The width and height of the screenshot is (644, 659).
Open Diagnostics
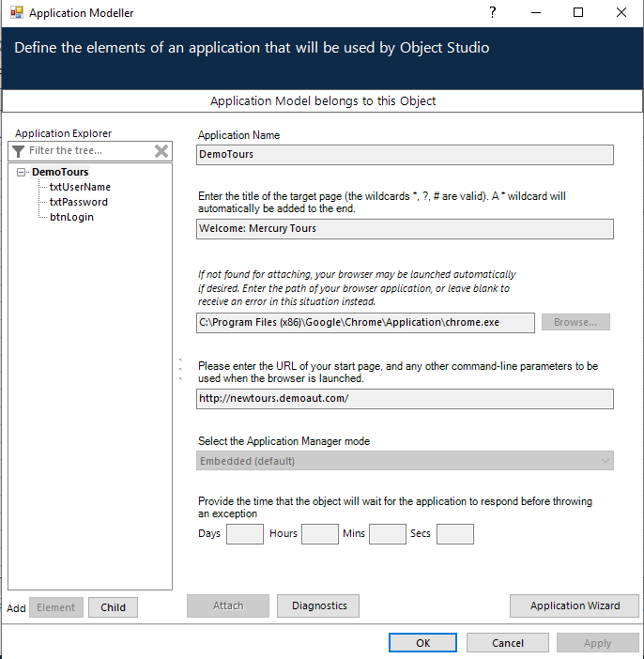[x=318, y=605]
